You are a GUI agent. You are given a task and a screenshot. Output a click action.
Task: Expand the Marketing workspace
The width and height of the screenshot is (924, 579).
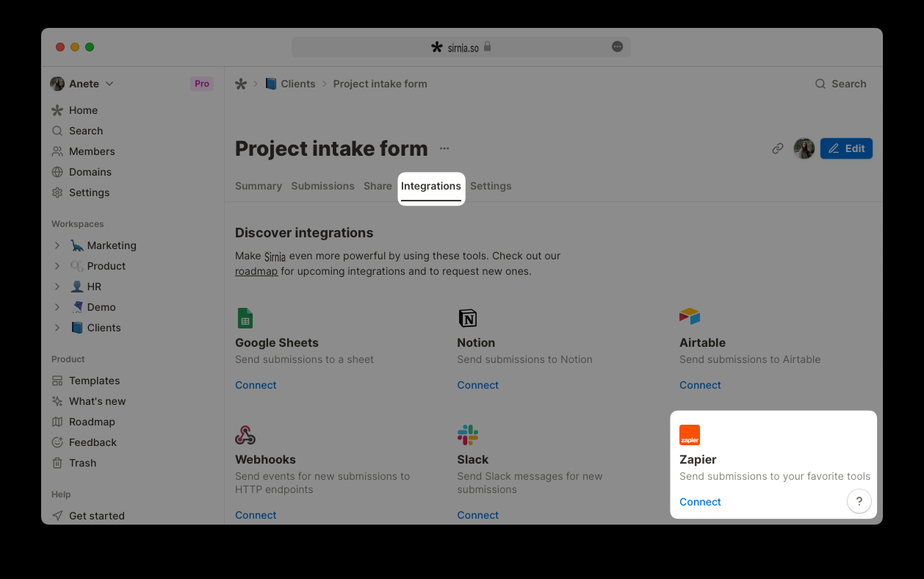(57, 245)
